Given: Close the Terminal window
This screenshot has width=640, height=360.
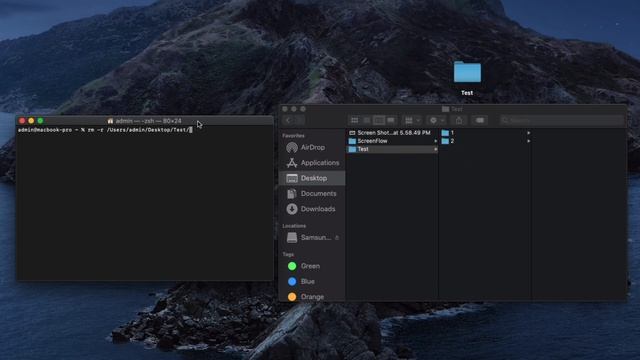Looking at the screenshot, I should point(22,121).
